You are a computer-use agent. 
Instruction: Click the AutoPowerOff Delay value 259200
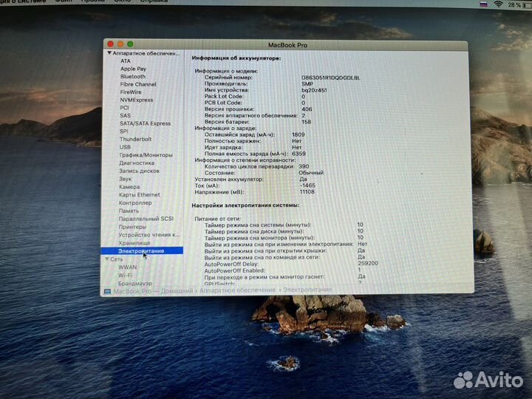[x=368, y=263]
